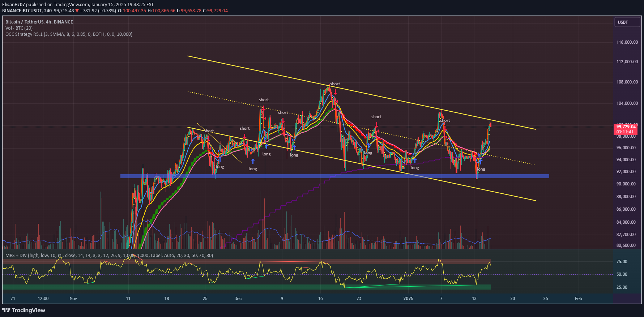The height and width of the screenshot is (317, 644).
Task: Click the 75.00 RSI axis label
Action: [622, 262]
